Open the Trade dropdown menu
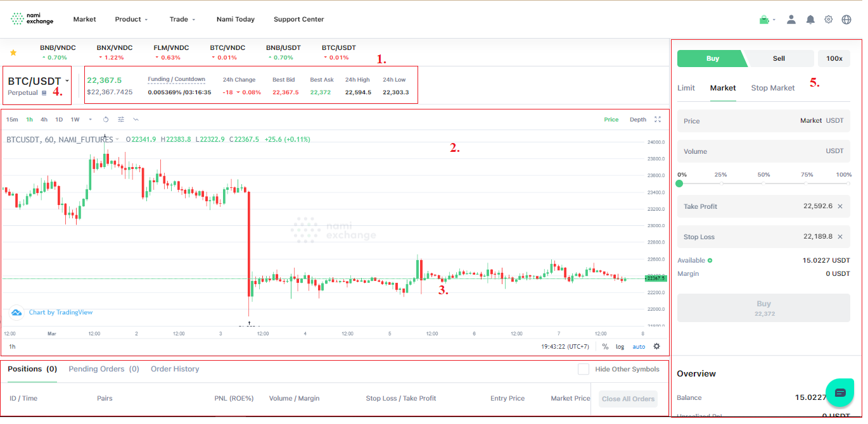Viewport: 868px width, 424px height. 182,20
